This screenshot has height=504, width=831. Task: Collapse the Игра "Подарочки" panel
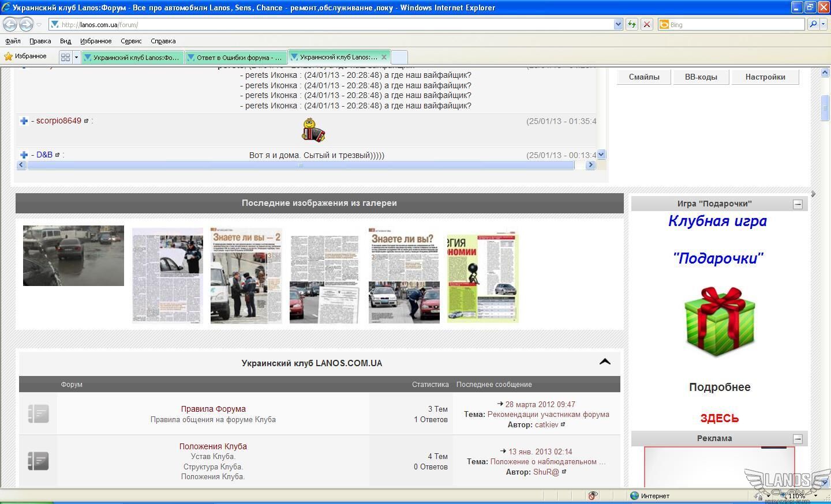pyautogui.click(x=798, y=204)
